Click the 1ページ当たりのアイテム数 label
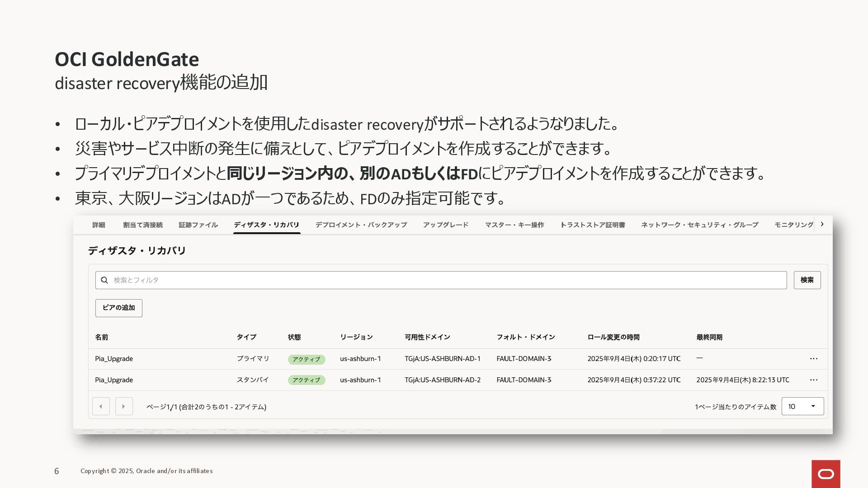Viewport: 868px width, 488px height. (x=736, y=407)
